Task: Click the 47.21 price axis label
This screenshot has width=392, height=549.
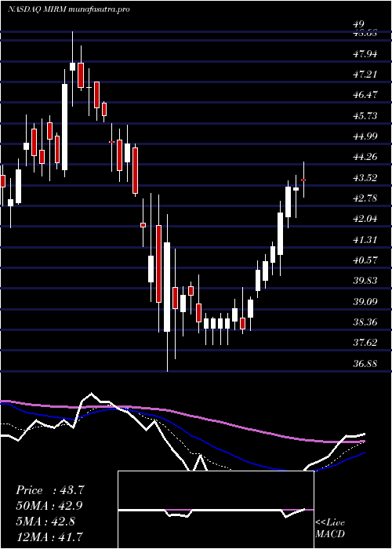Action: tap(365, 75)
